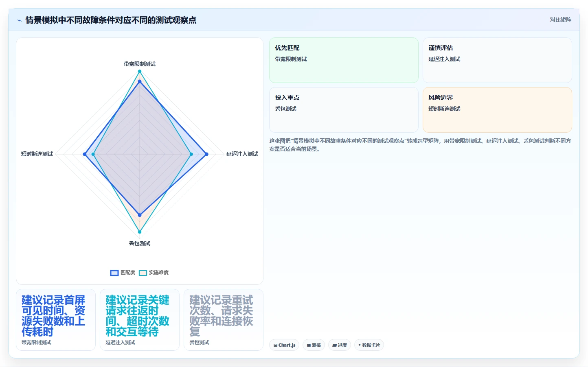Click the 对比矩阵 label in header
Screen dimensions: 588x367
tap(560, 20)
